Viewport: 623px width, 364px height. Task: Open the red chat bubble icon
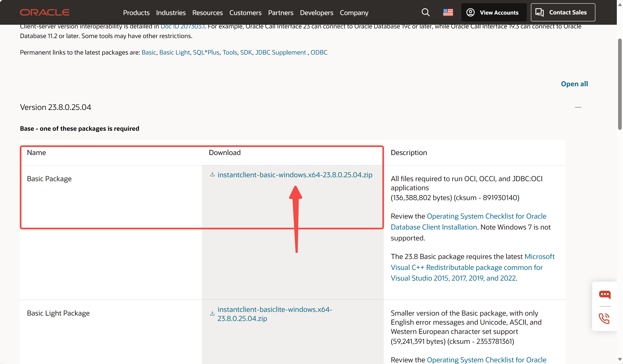(604, 295)
